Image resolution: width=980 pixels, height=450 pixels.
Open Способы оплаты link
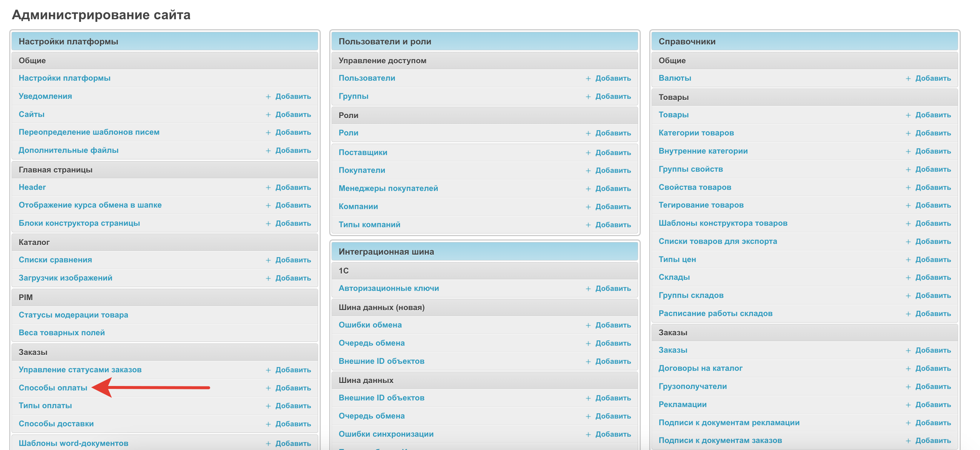point(53,388)
